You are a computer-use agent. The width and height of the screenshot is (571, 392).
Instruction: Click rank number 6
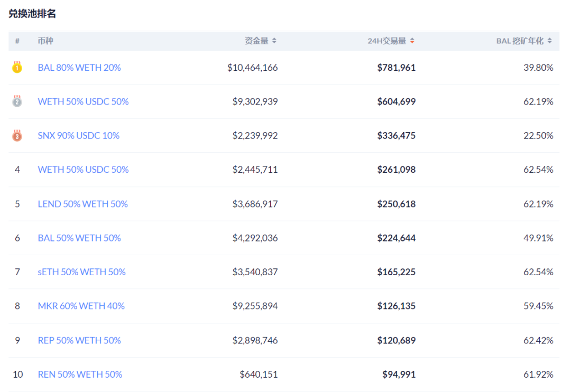[17, 238]
